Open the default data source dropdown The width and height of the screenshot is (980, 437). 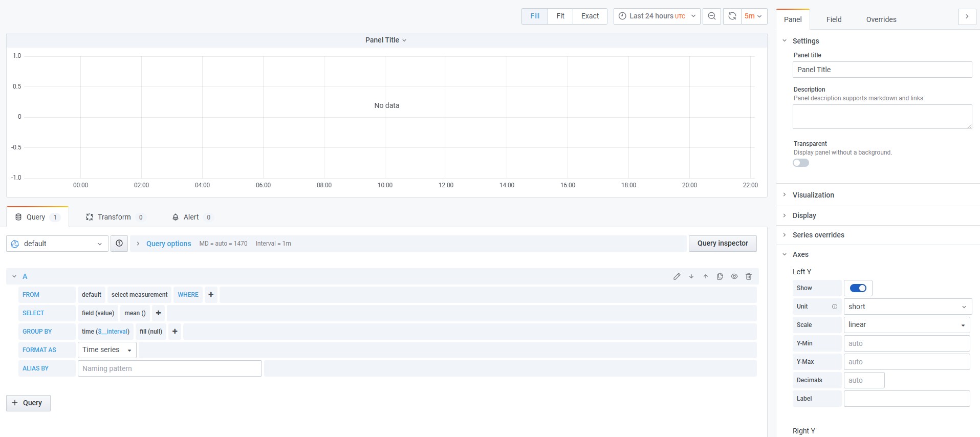57,244
